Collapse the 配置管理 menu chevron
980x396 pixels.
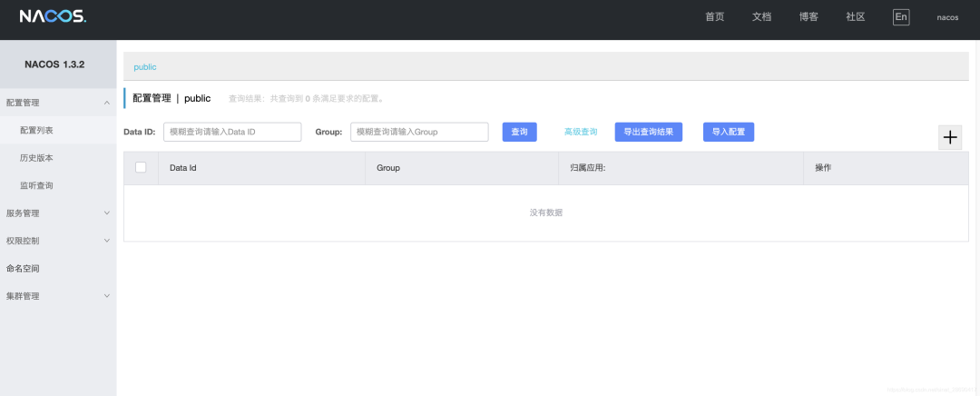[107, 103]
